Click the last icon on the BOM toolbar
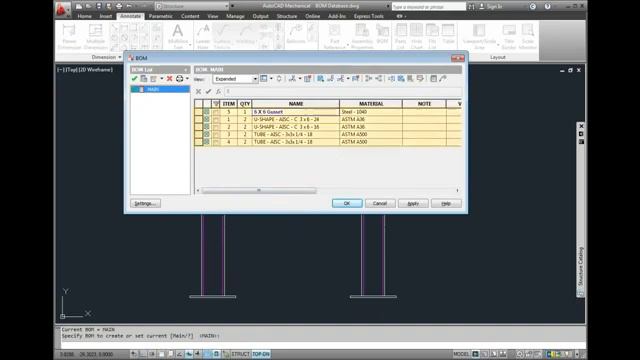The width and height of the screenshot is (640, 360). coord(443,78)
